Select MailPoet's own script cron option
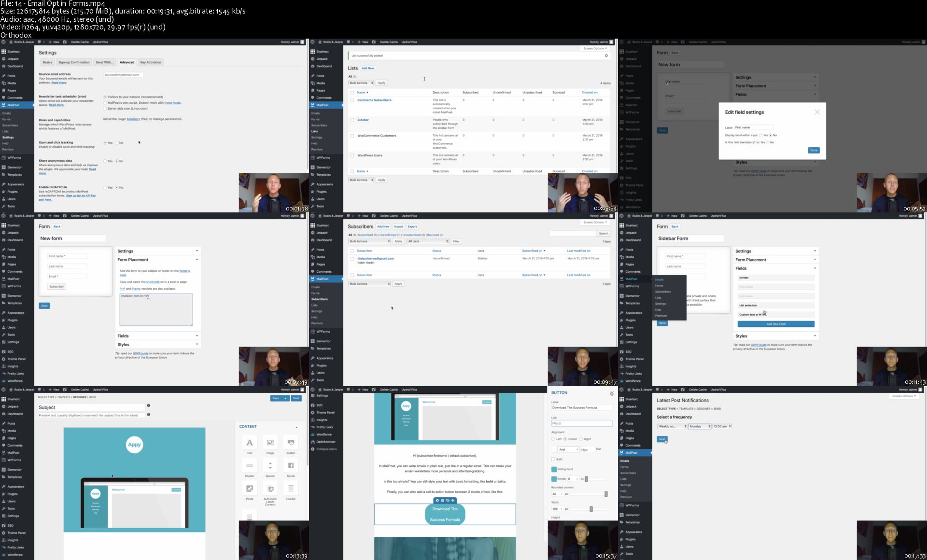Screen dimensions: 927x560 coord(105,103)
